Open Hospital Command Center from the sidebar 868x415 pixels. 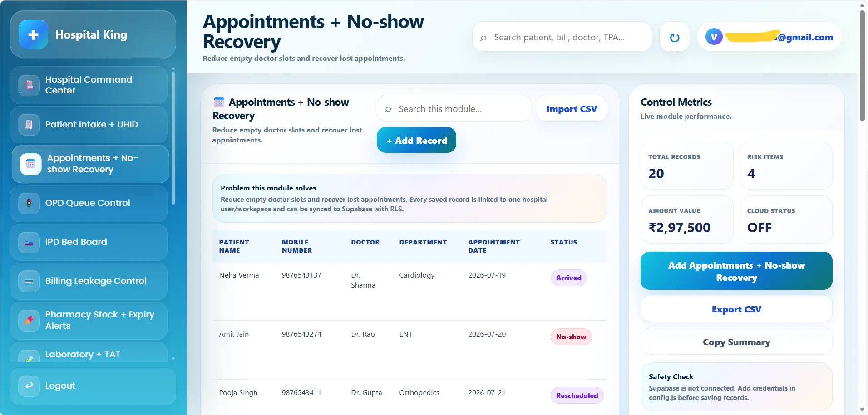[89, 85]
